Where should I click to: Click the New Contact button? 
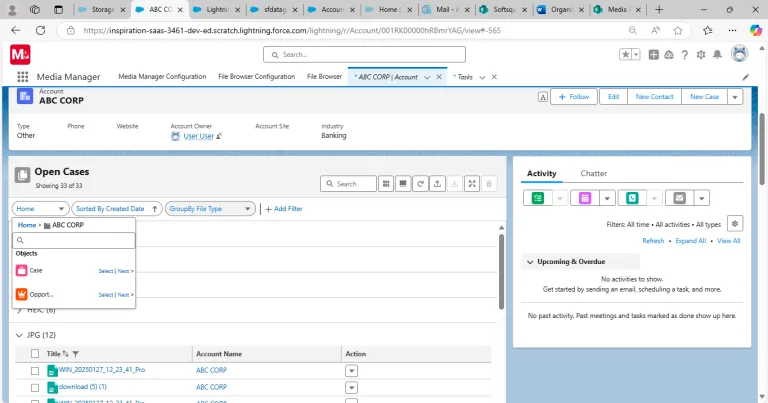pyautogui.click(x=654, y=97)
